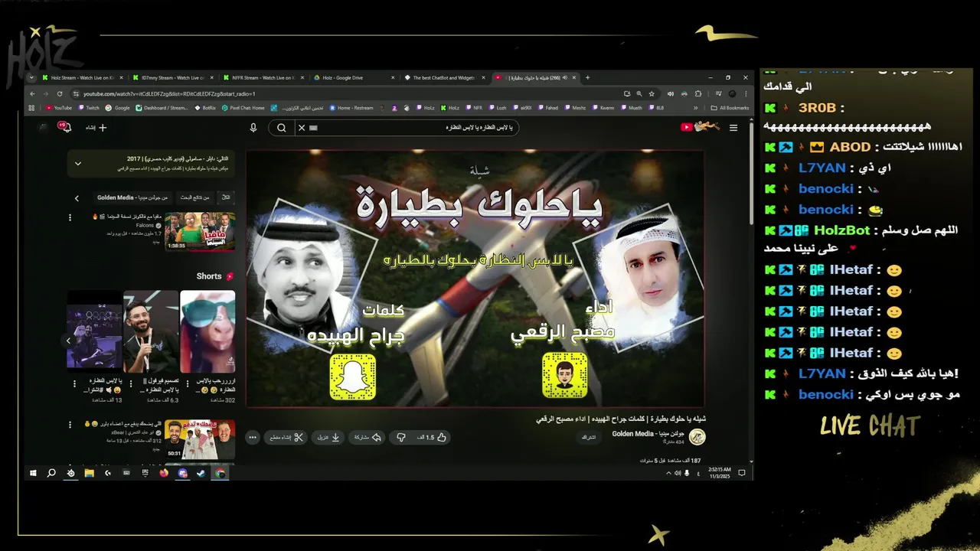Click the YouTube Create plus button
Image resolution: width=980 pixels, height=551 pixels.
coord(97,128)
